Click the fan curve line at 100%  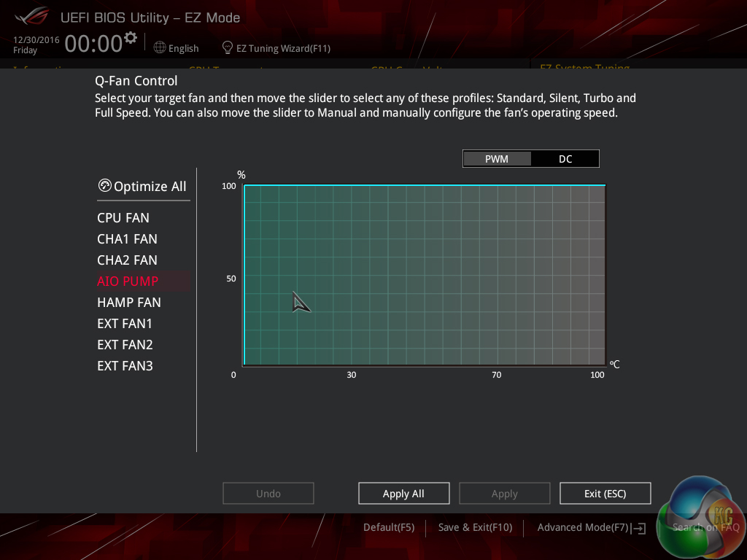click(x=425, y=184)
